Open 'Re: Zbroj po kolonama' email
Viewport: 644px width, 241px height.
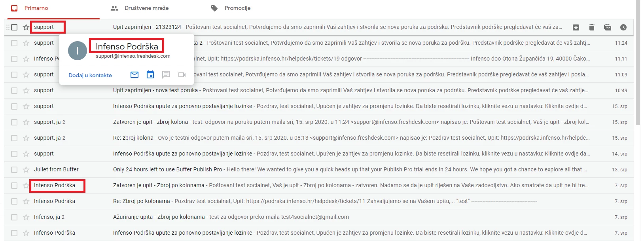point(319,201)
